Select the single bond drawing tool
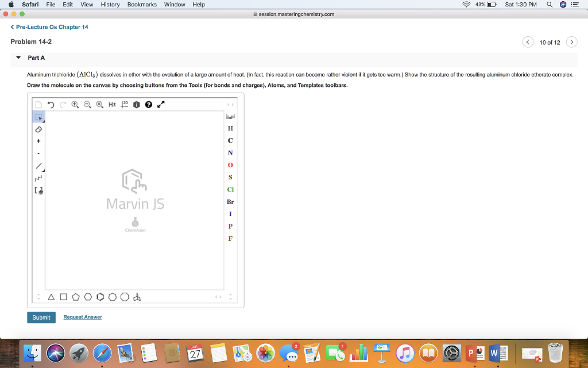 (38, 166)
